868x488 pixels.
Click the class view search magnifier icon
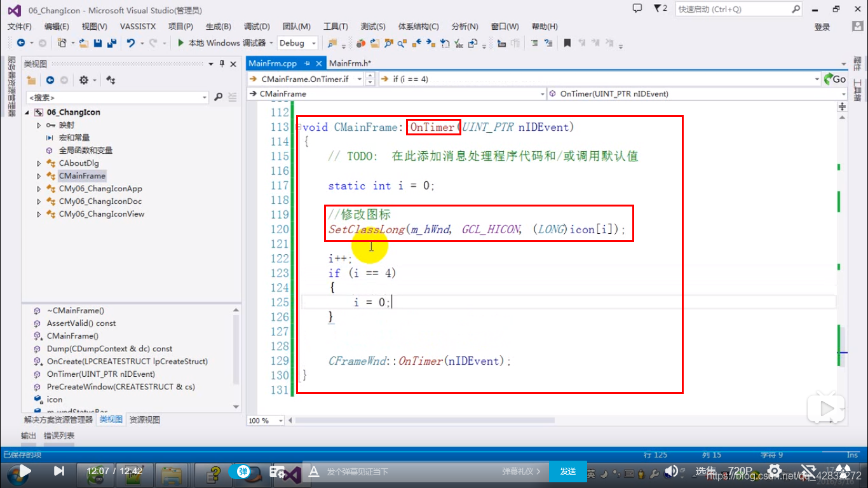click(x=218, y=97)
